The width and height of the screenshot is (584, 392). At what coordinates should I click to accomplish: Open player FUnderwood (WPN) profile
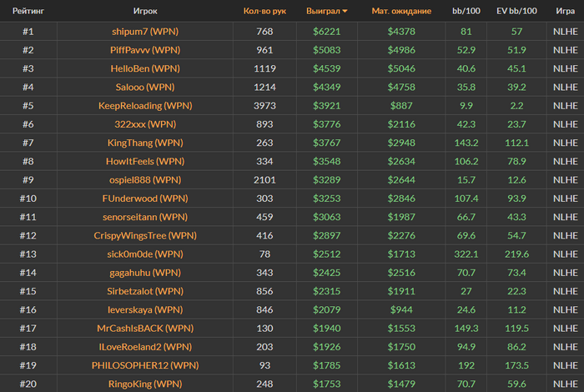(145, 199)
